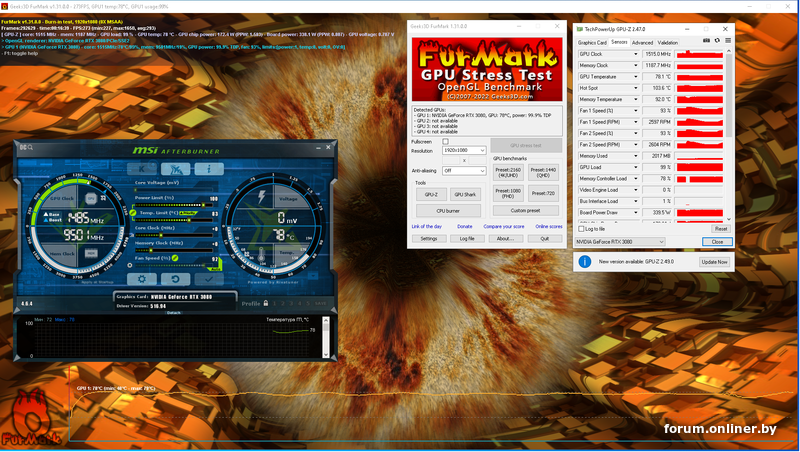This screenshot has width=800, height=452.
Task: Switch to the Sensors tab in GPU-Z
Action: [x=619, y=42]
